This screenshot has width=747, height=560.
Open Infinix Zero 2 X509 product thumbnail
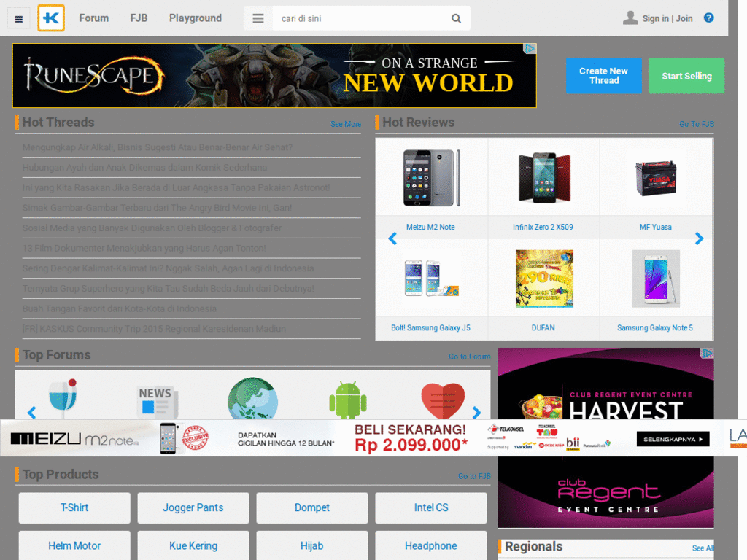pyautogui.click(x=543, y=178)
